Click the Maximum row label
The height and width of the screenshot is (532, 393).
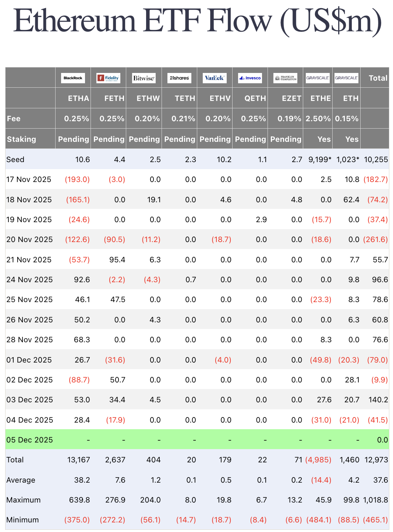(x=24, y=500)
